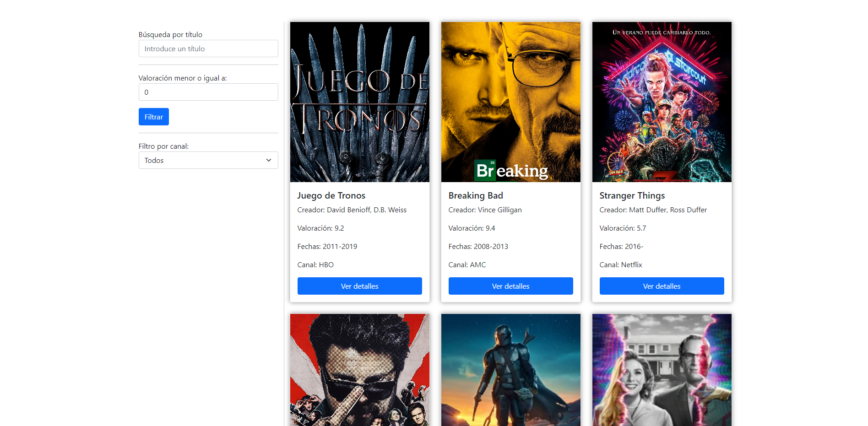Click 'Creador: Matt Duffer, Ross Duffer' text
The height and width of the screenshot is (426, 868).
pos(653,210)
